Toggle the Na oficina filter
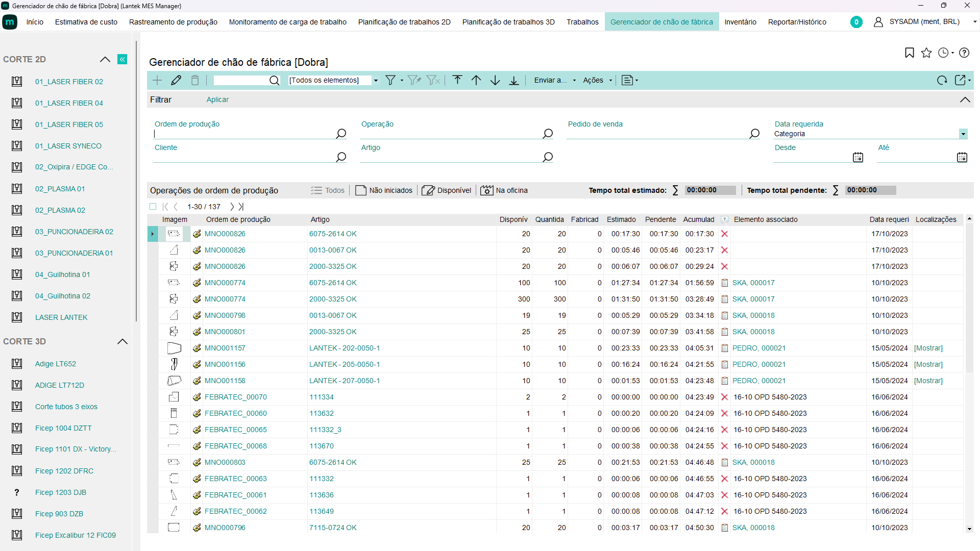This screenshot has height=551, width=980. (x=504, y=190)
